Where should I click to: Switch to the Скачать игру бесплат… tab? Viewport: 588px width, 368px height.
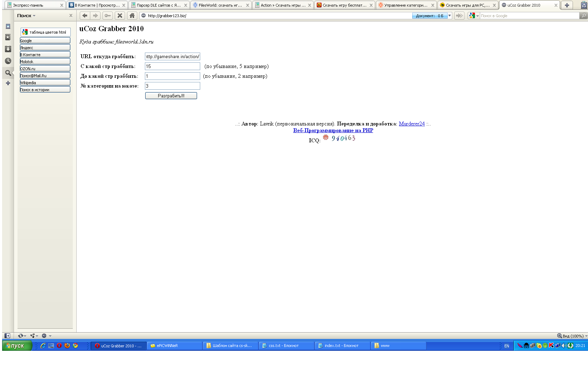click(x=345, y=5)
